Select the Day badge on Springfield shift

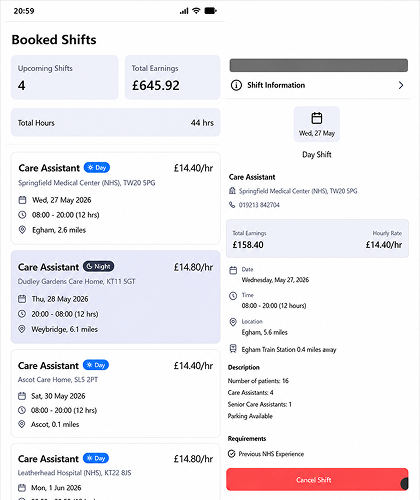click(97, 167)
